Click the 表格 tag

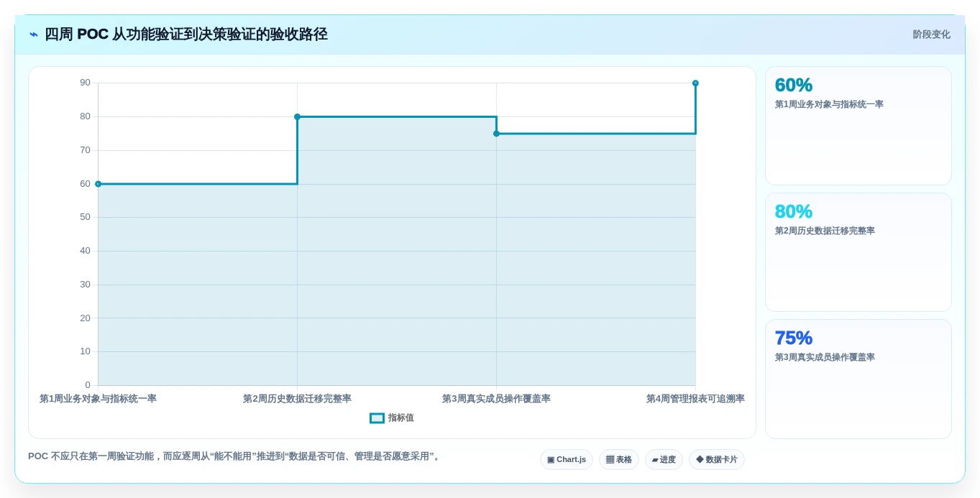[x=619, y=459]
